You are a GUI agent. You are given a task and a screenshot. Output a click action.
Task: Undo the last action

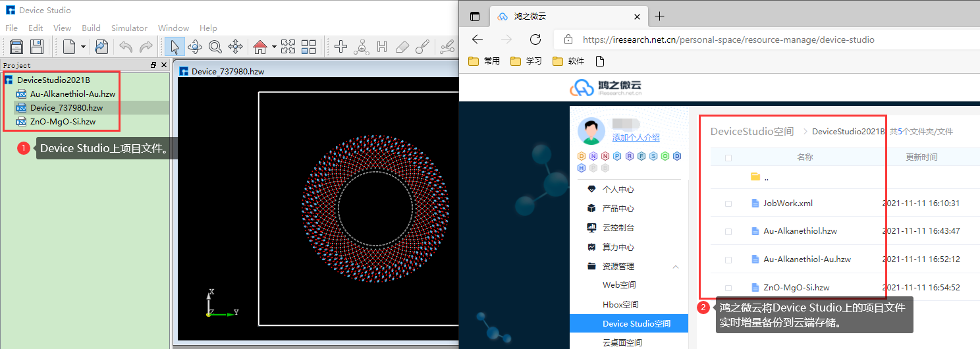126,46
